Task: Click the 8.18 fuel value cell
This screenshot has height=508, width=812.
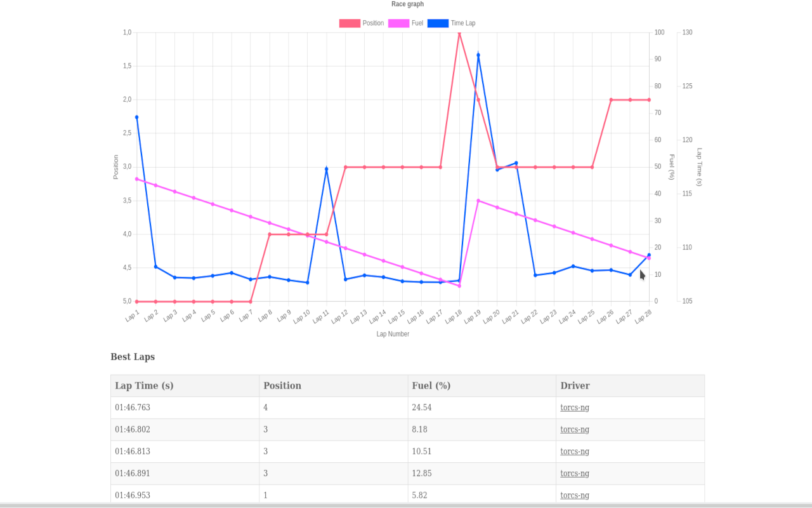Action: tap(482, 429)
